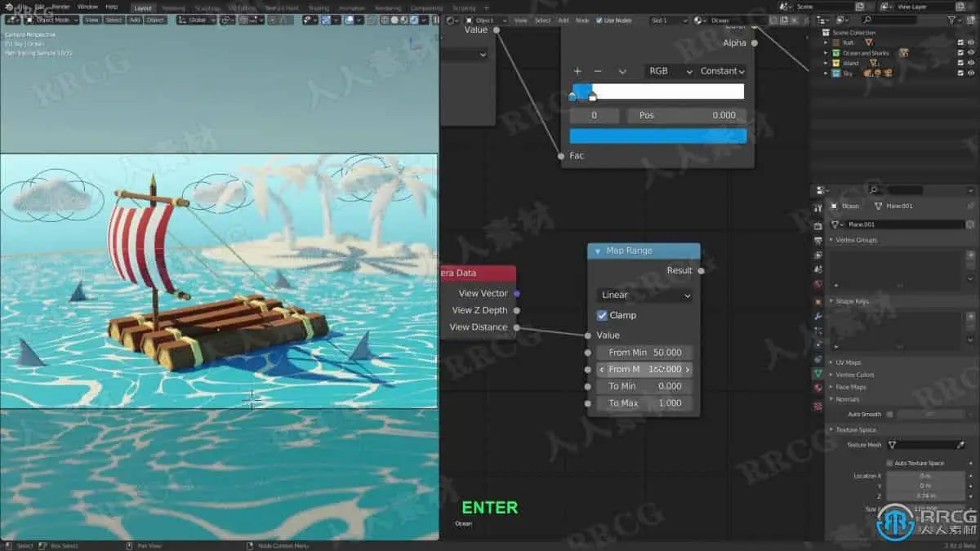Open the Modifier wrench properties tab

pos(817,315)
